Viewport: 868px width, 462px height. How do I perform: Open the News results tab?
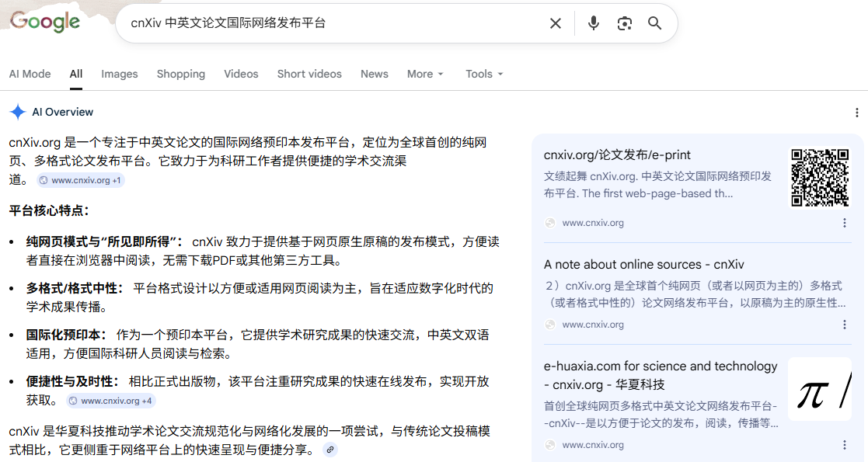[374, 74]
